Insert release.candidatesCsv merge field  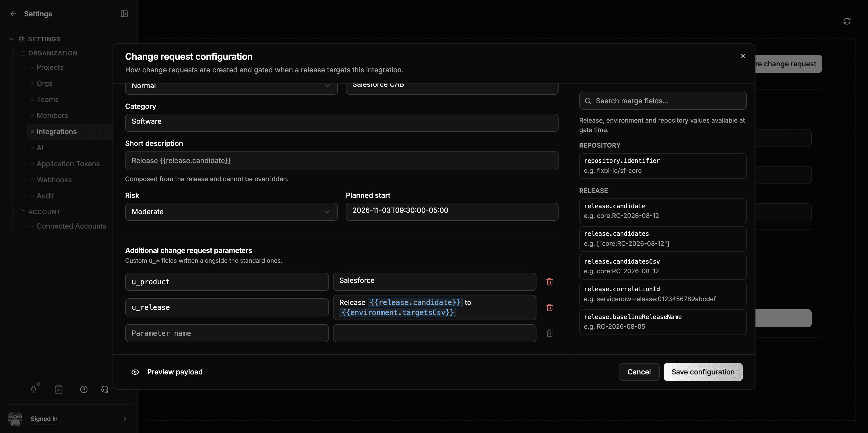pos(662,266)
